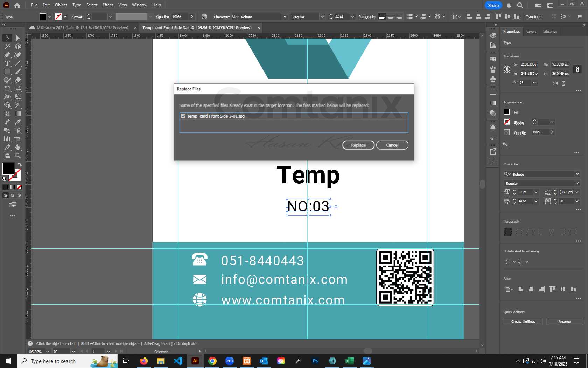This screenshot has height=368, width=588.
Task: Select the Rectangle tool
Action: coord(7,71)
